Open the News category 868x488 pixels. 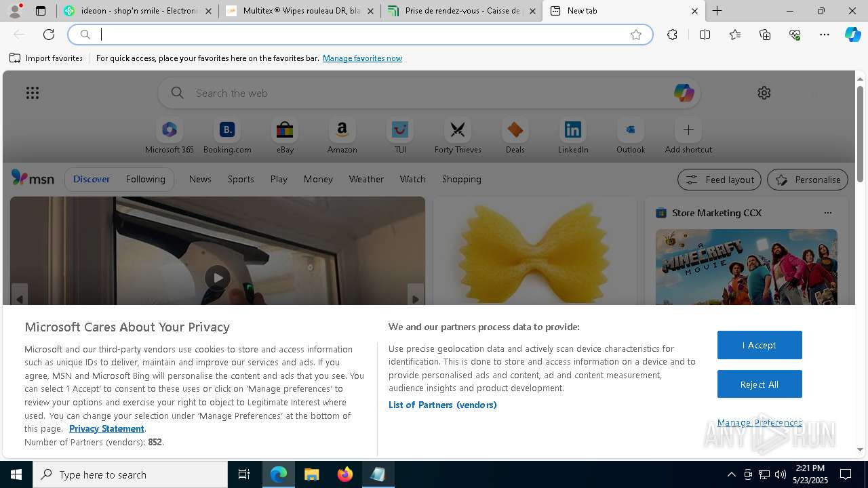click(200, 179)
